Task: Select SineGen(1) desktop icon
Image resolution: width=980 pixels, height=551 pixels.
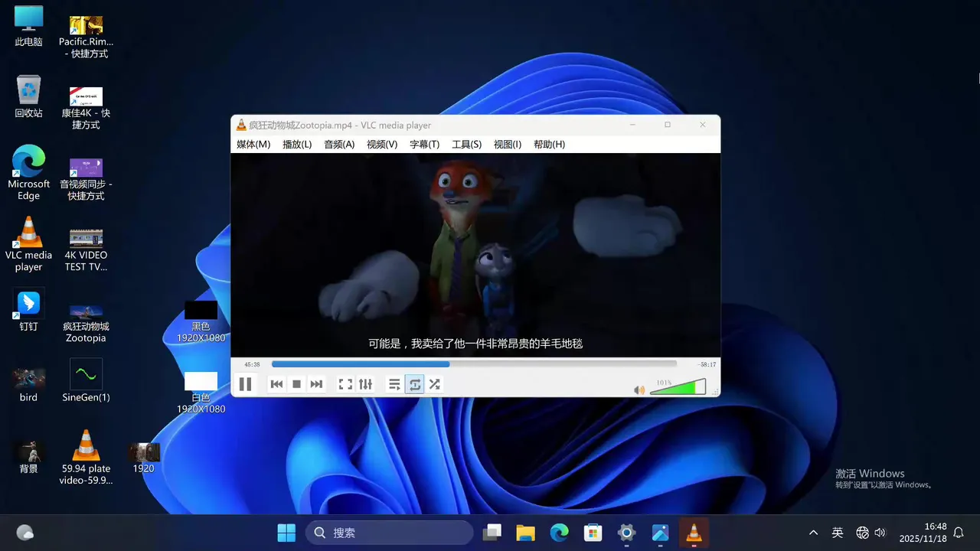Action: pyautogui.click(x=86, y=380)
